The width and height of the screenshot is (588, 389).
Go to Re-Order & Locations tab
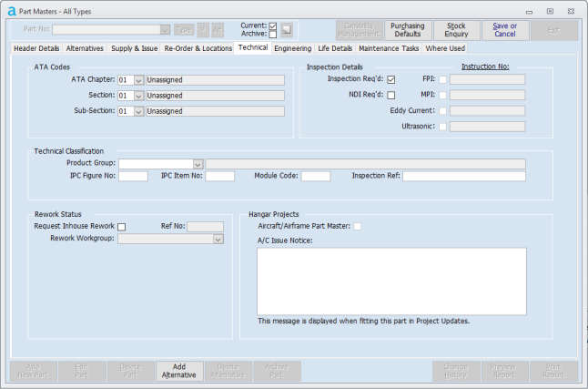coord(198,47)
